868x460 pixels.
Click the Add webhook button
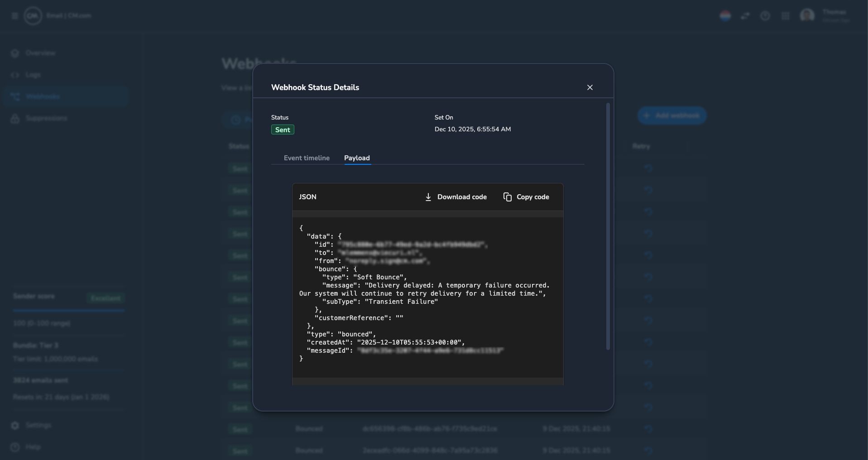(672, 115)
